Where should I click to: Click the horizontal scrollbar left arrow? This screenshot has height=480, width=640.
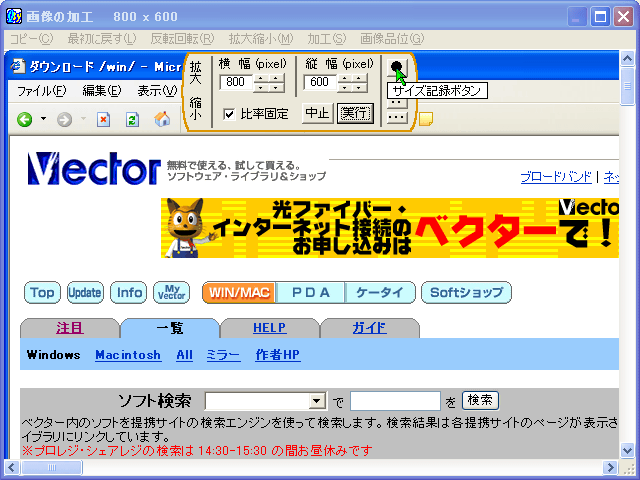tap(11, 467)
